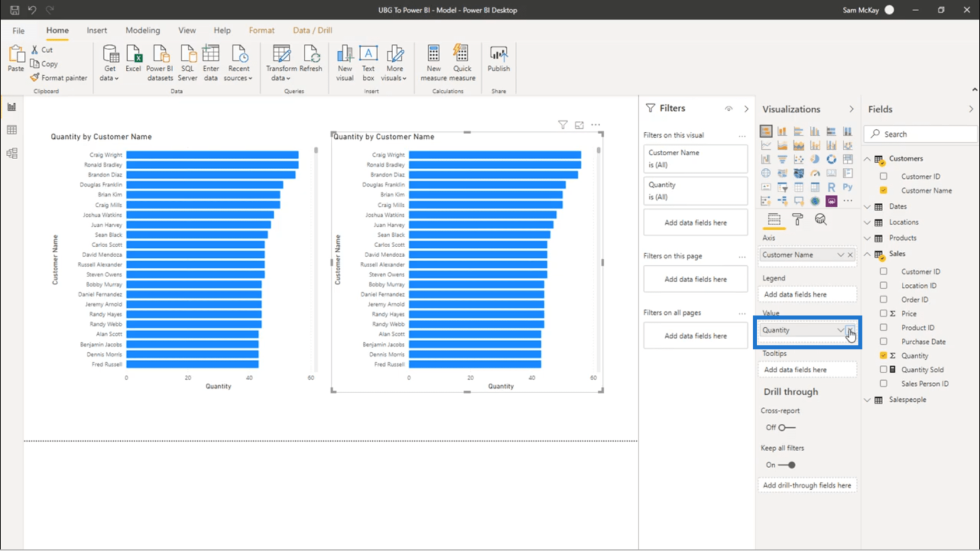Click the visual filter funnel icon
Screen dimensions: 980x551
point(563,125)
